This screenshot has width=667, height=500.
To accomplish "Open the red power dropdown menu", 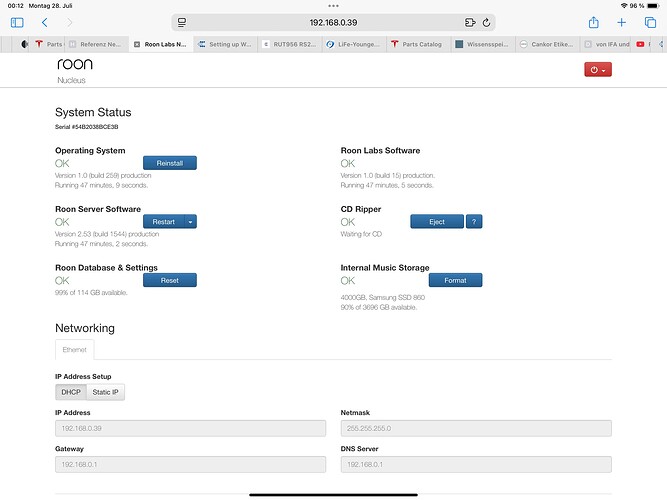I will click(x=598, y=70).
